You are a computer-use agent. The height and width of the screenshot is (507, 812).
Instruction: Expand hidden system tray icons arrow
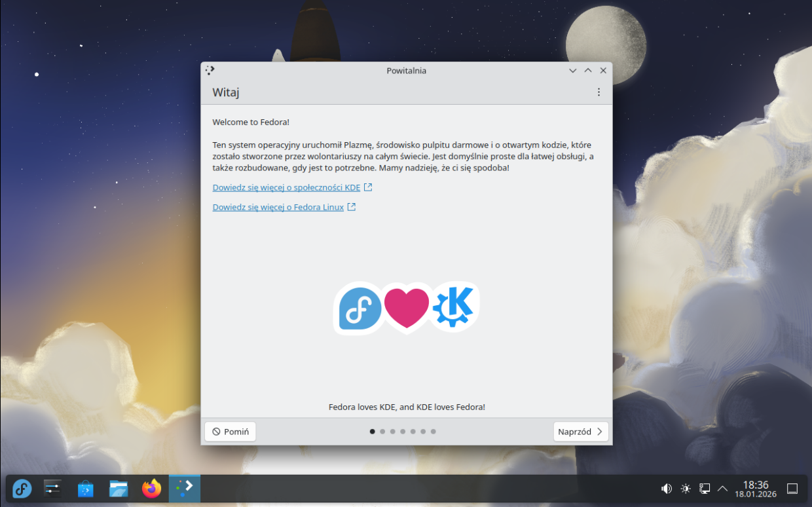pyautogui.click(x=723, y=489)
